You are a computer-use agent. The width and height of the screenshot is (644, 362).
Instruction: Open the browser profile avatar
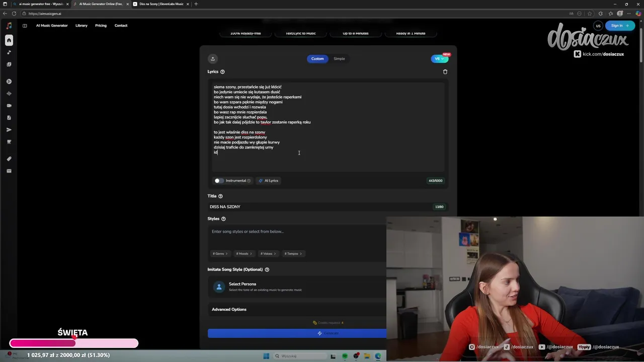tap(620, 14)
